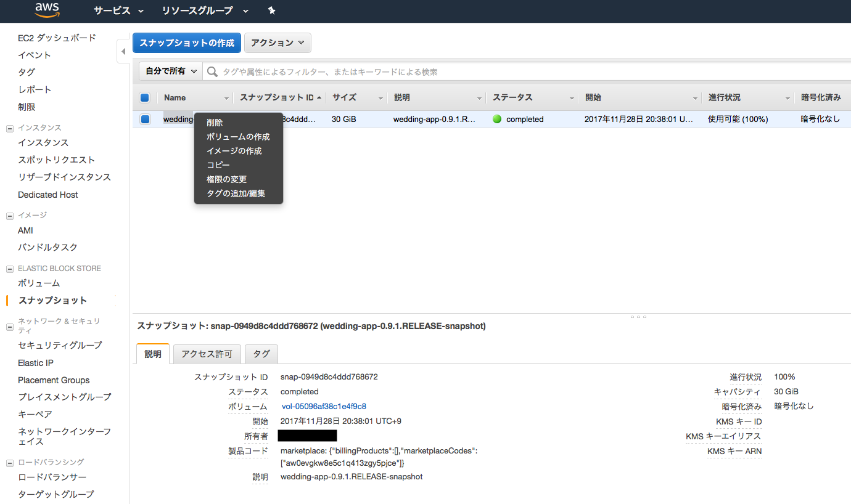Open セキュリティグループ in the sidebar
The width and height of the screenshot is (851, 504).
60,345
